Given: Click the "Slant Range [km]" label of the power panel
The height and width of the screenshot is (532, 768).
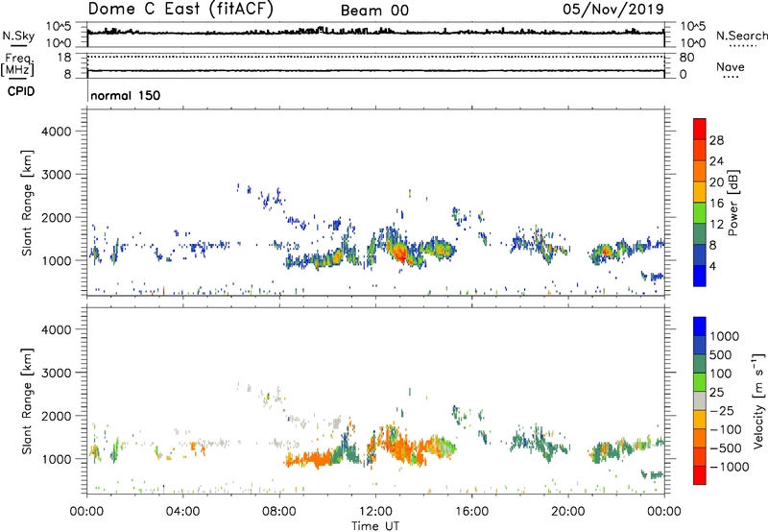Looking at the screenshot, I should [27, 203].
